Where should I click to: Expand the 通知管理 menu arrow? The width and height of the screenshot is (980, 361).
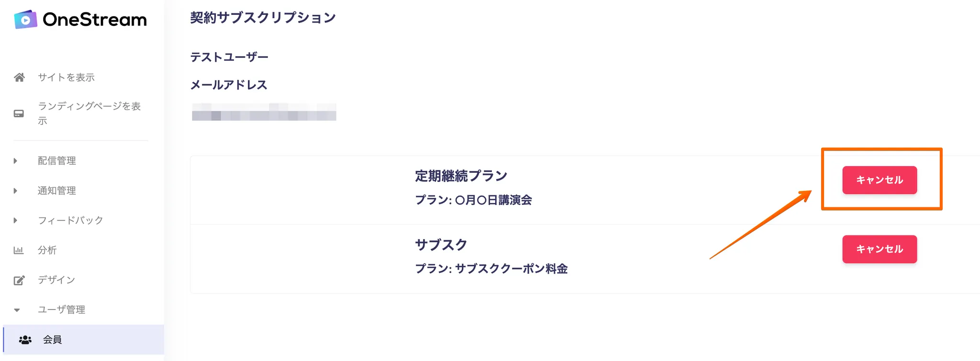(x=15, y=191)
